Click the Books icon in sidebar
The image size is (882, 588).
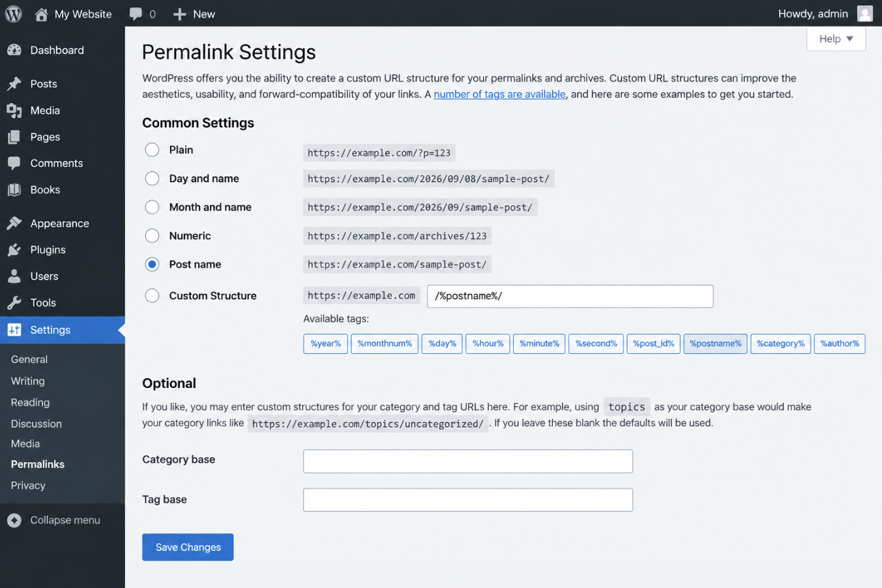coord(14,190)
